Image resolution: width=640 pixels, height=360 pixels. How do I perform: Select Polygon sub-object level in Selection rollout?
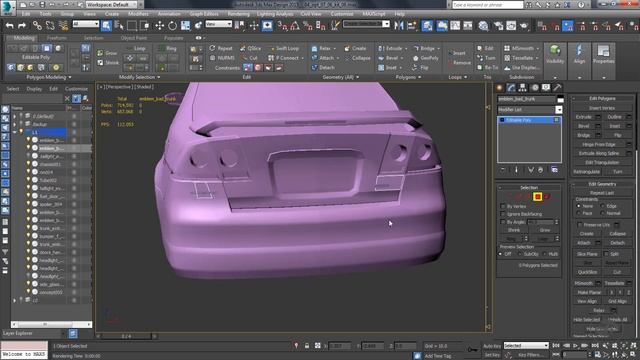pos(538,197)
